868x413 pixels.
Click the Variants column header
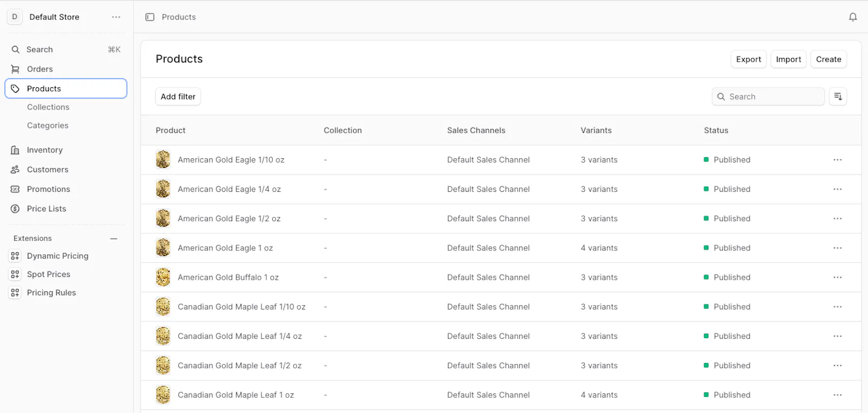596,130
